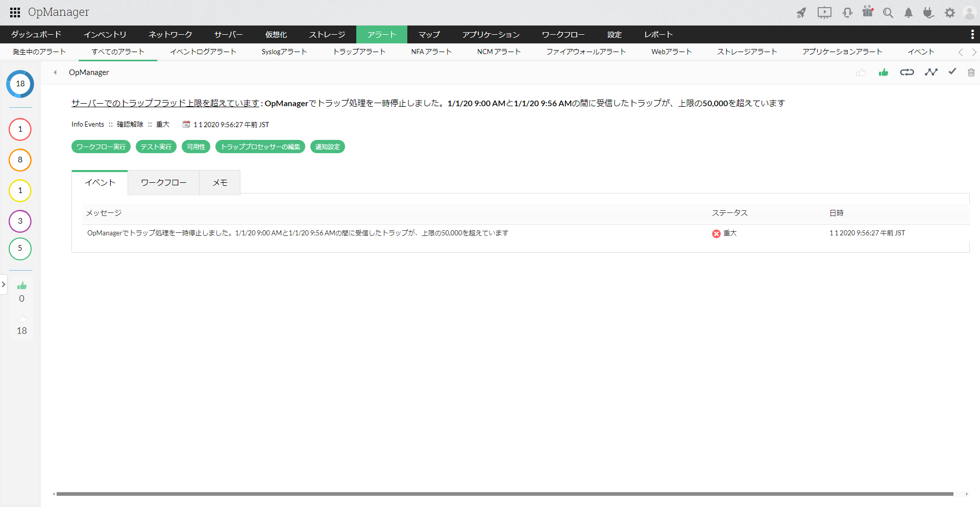Play tutorial videos with the presentation icon
980x507 pixels.
(824, 13)
